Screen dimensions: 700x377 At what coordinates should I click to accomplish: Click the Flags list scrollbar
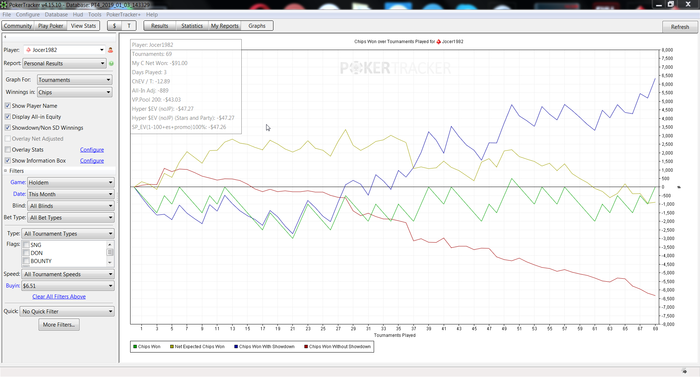pyautogui.click(x=110, y=253)
